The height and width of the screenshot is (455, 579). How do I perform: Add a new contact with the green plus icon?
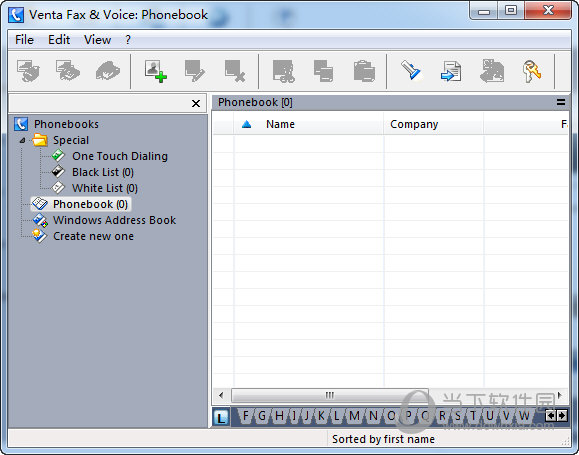[155, 71]
